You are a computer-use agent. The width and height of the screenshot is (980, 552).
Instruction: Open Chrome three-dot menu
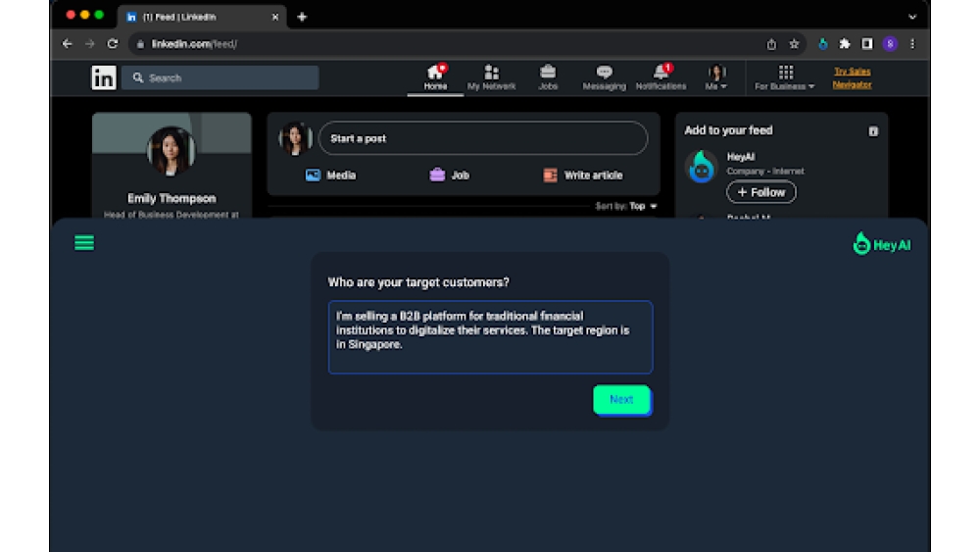tap(912, 44)
